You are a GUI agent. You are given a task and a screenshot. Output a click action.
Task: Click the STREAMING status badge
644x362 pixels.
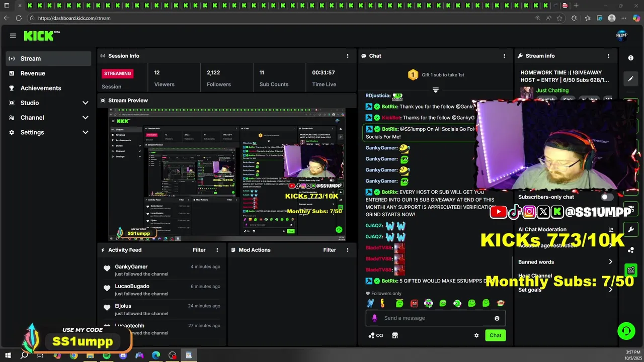(118, 73)
